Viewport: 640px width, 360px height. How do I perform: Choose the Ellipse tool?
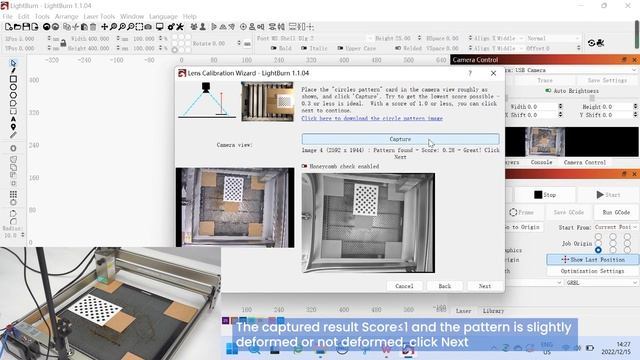coord(13,87)
